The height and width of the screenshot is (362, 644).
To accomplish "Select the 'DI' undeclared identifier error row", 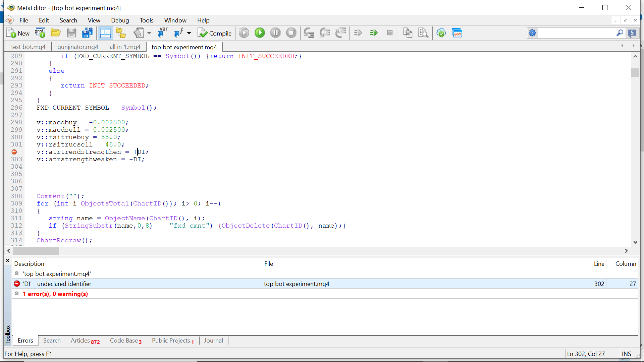I will click(x=325, y=284).
